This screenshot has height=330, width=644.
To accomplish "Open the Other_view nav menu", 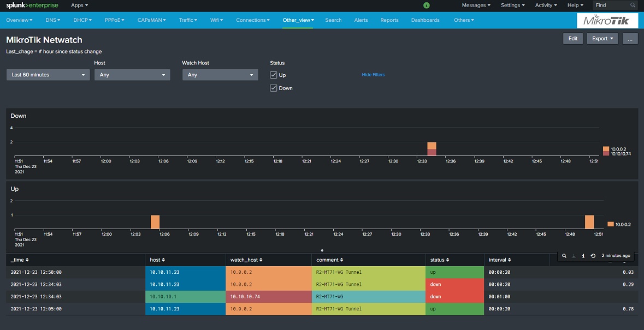I will (298, 20).
